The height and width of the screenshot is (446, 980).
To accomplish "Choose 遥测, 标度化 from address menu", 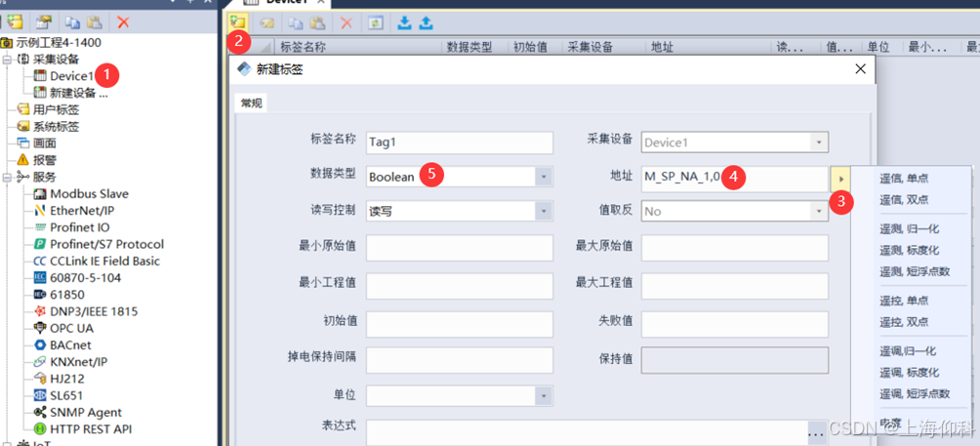I will [x=910, y=250].
